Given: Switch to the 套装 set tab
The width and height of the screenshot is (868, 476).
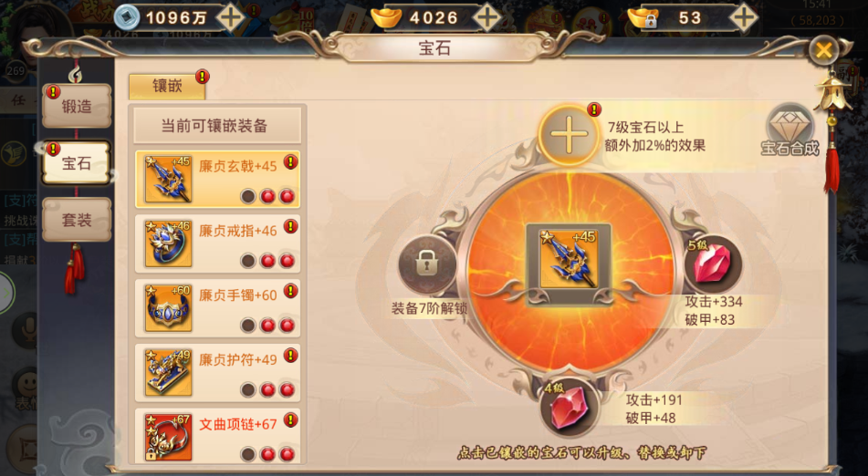Looking at the screenshot, I should point(77,220).
